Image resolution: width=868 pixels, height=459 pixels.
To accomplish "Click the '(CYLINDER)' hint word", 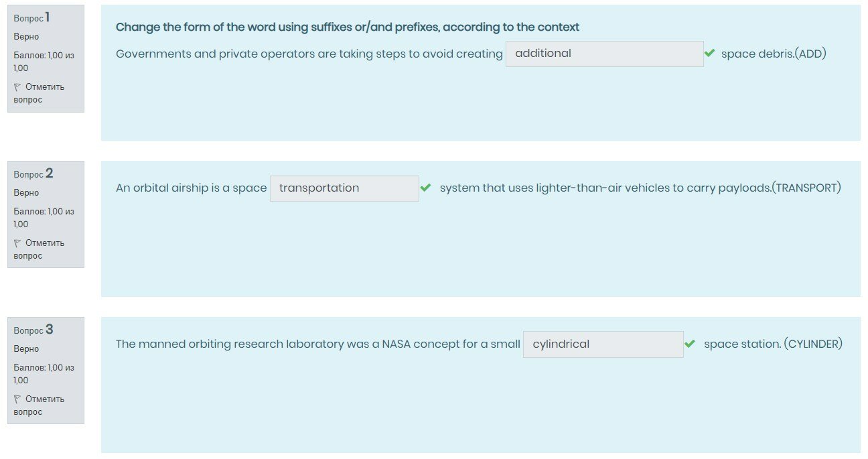I will click(814, 344).
